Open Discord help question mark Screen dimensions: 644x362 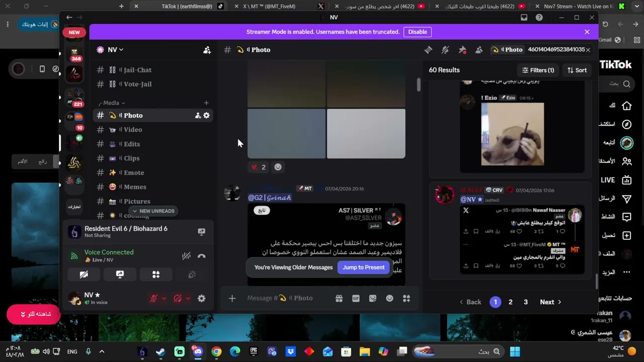tap(539, 18)
